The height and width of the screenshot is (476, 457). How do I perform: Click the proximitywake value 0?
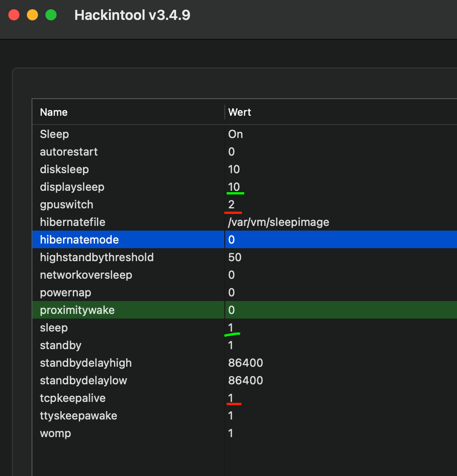232,310
